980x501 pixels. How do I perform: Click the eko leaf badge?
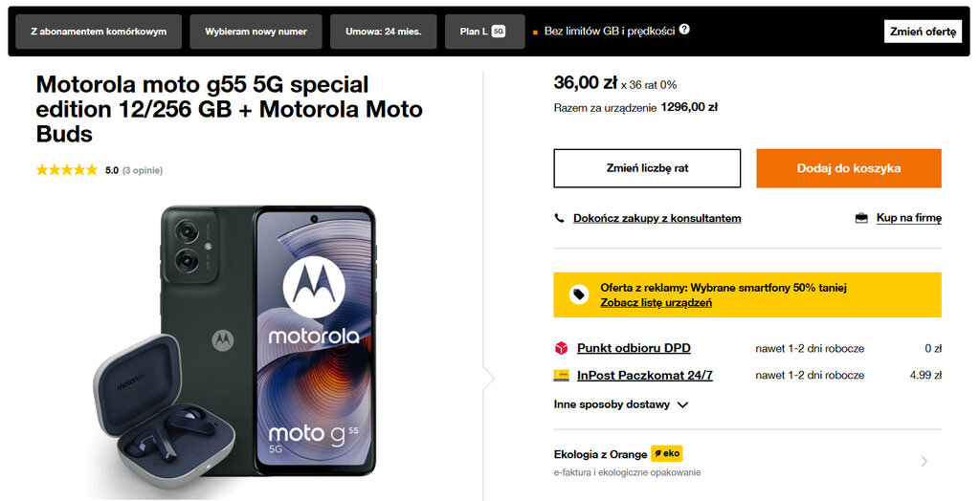[x=666, y=454]
